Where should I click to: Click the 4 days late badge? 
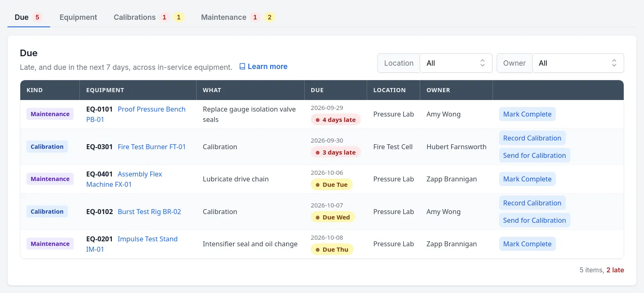click(336, 120)
